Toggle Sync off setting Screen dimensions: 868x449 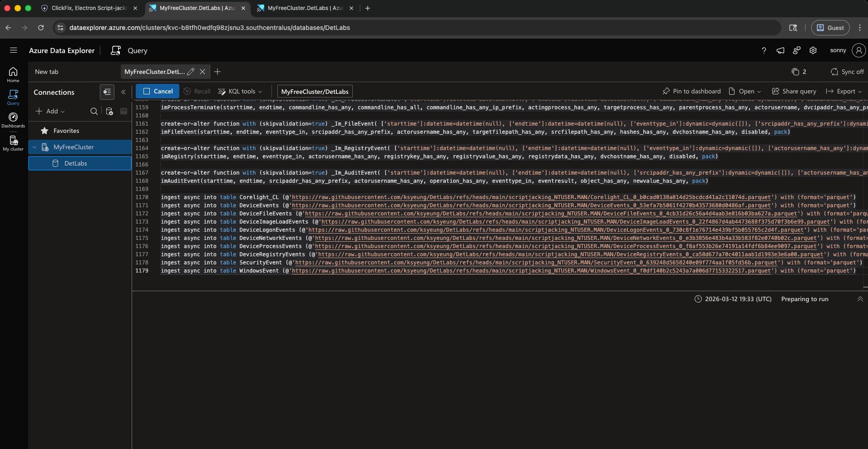(847, 72)
